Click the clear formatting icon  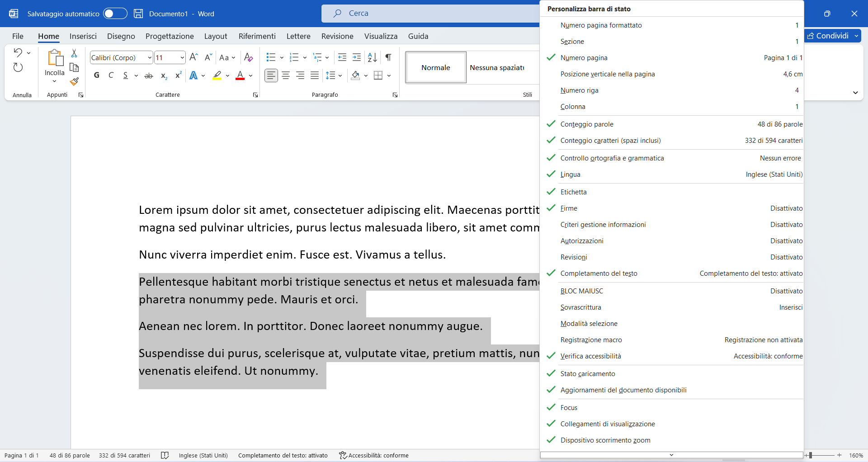coord(248,57)
